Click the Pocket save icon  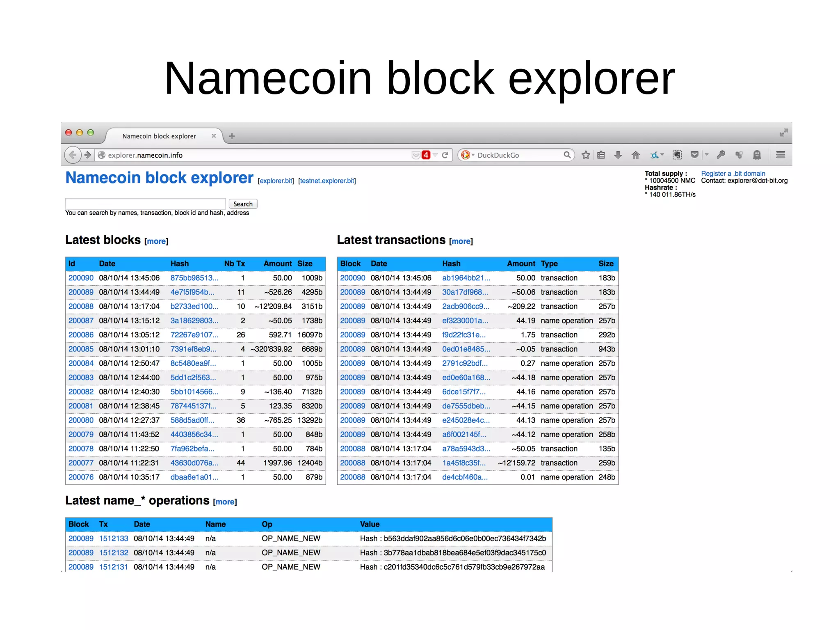tap(694, 155)
